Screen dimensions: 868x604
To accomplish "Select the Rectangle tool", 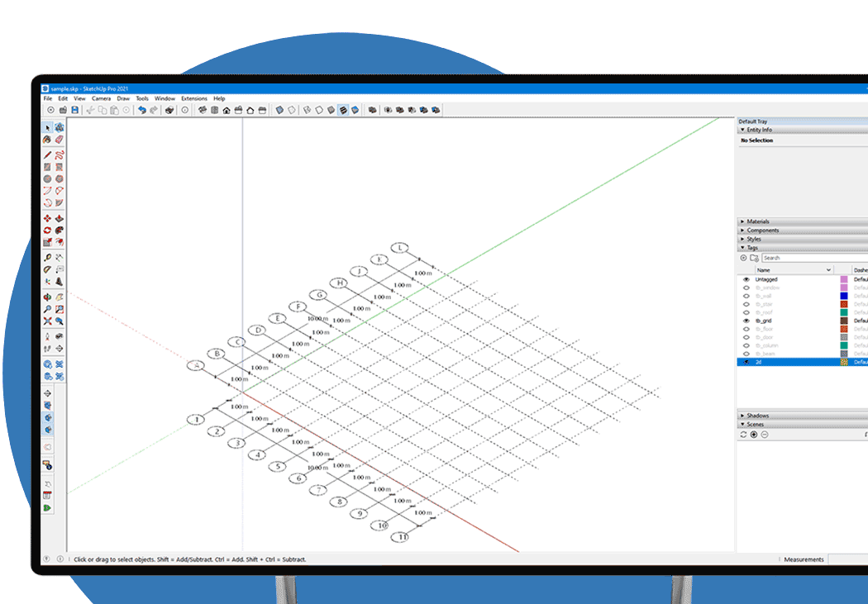I will coord(48,167).
